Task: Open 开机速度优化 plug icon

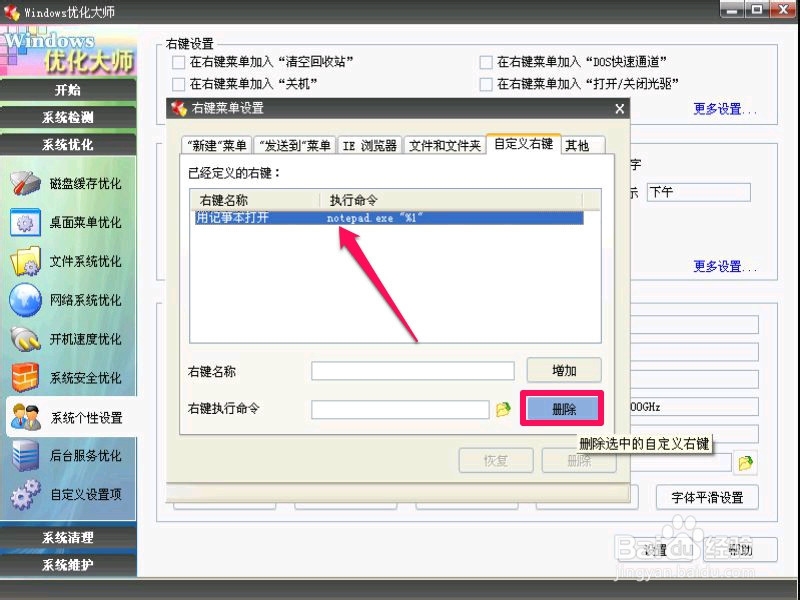Action: pyautogui.click(x=26, y=339)
